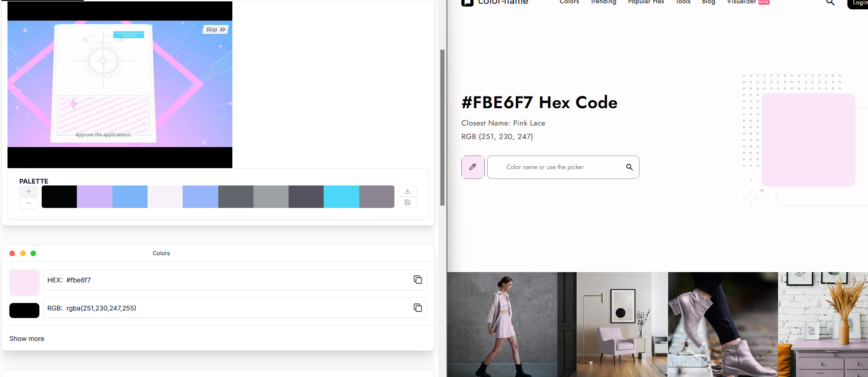Click the left pane vertical scrollbar
Image resolution: width=868 pixels, height=377 pixels.
pyautogui.click(x=442, y=127)
